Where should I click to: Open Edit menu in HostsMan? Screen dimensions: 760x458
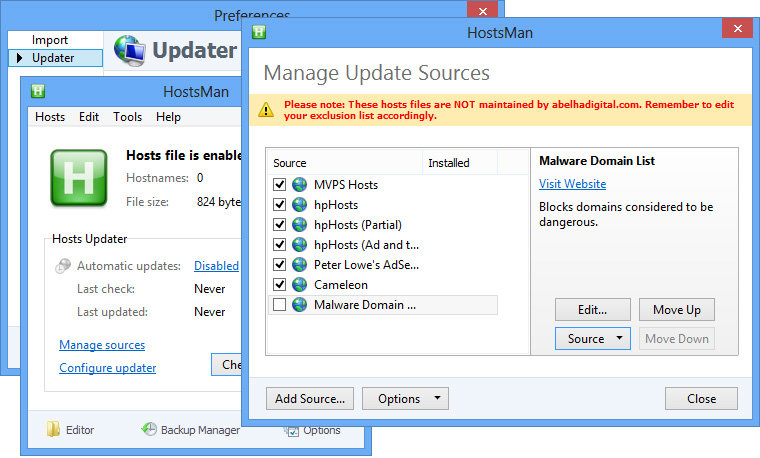pyautogui.click(x=89, y=117)
